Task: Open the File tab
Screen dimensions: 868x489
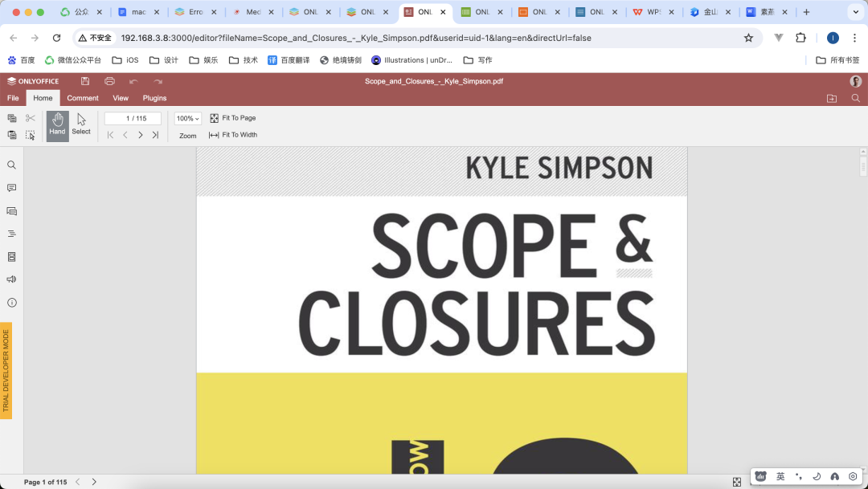Action: (13, 98)
